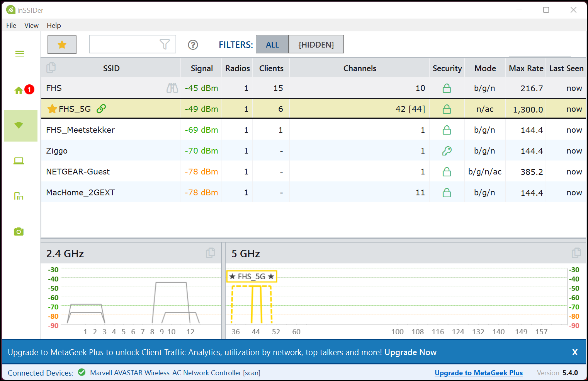588x381 pixels.
Task: Click green check connected device icon
Action: [82, 372]
